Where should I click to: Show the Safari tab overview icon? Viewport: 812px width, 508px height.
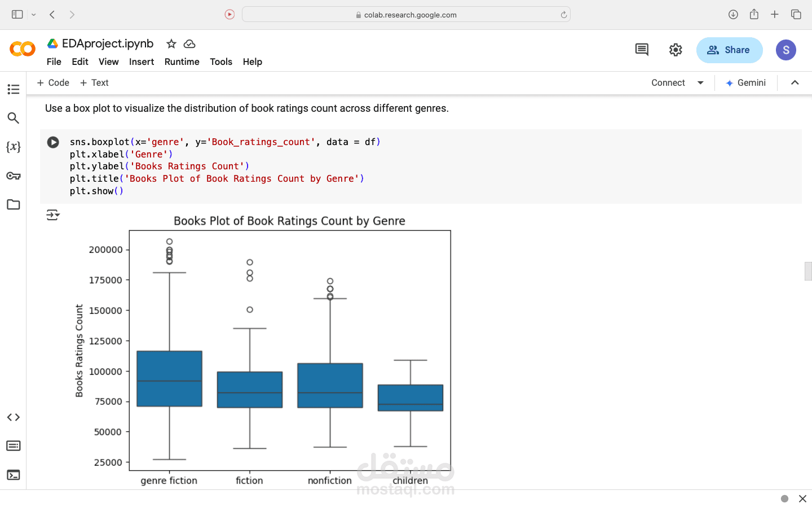[796, 15]
